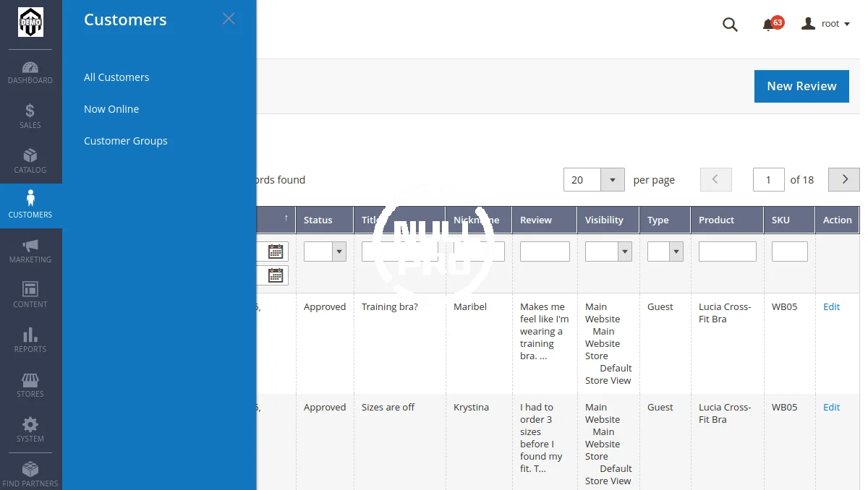Open the Visibility filter dropdown
Viewport: 868px width, 490px height.
pos(624,252)
